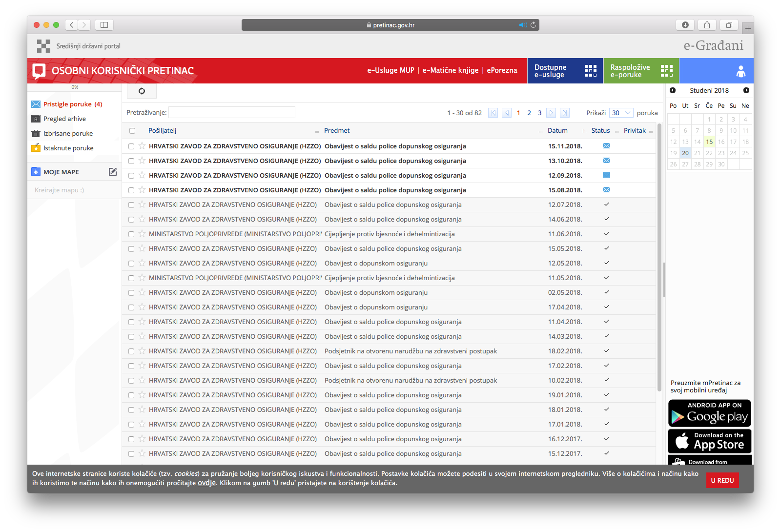The height and width of the screenshot is (532, 781).
Task: Toggle the select-all messages checkbox
Action: pyautogui.click(x=132, y=131)
